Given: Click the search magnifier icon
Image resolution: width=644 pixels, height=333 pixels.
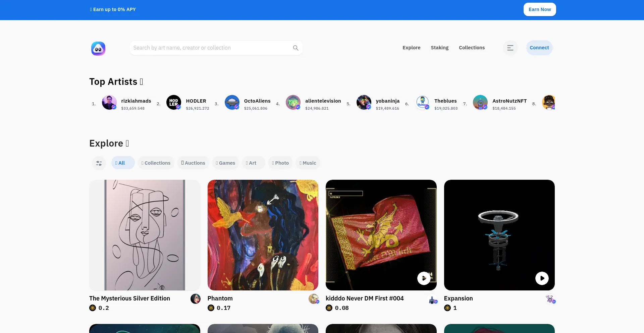Looking at the screenshot, I should pyautogui.click(x=296, y=48).
